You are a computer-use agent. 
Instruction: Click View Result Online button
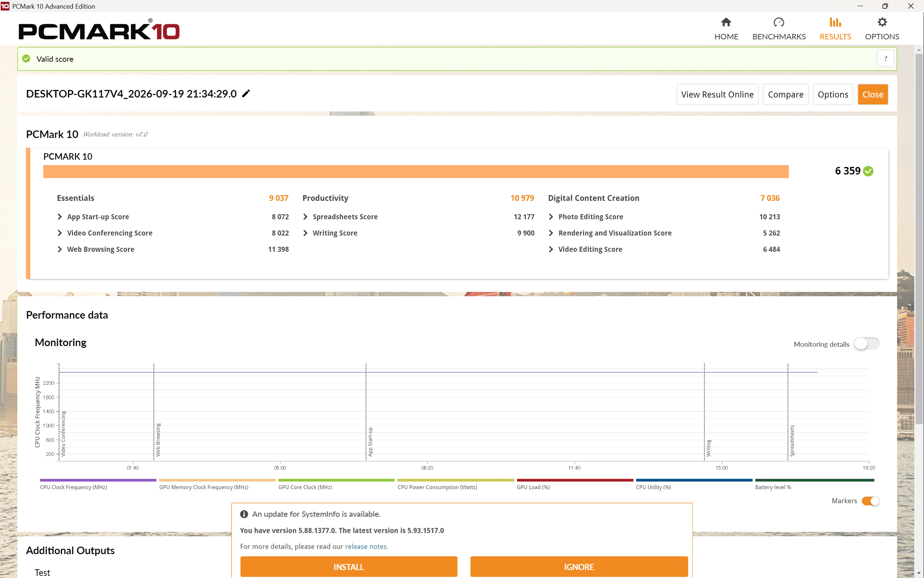(717, 94)
